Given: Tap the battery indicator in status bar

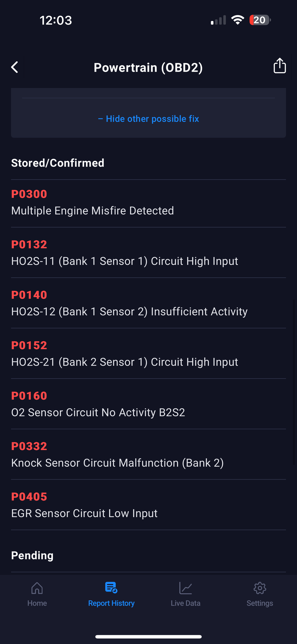Looking at the screenshot, I should point(260,20).
